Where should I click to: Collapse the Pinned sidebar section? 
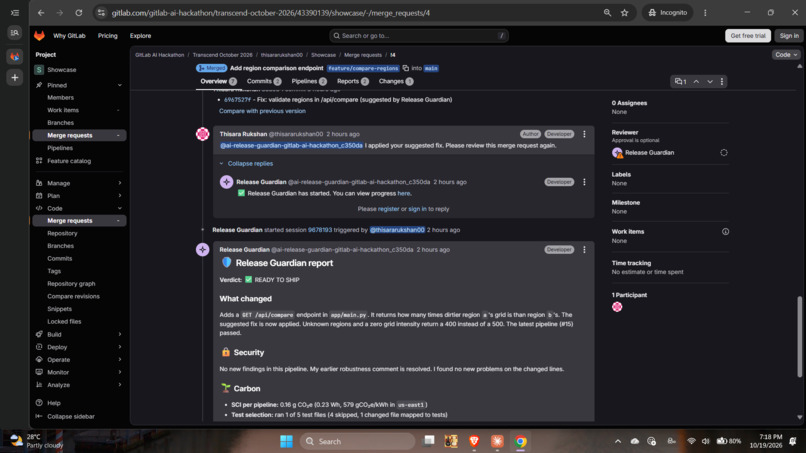120,85
